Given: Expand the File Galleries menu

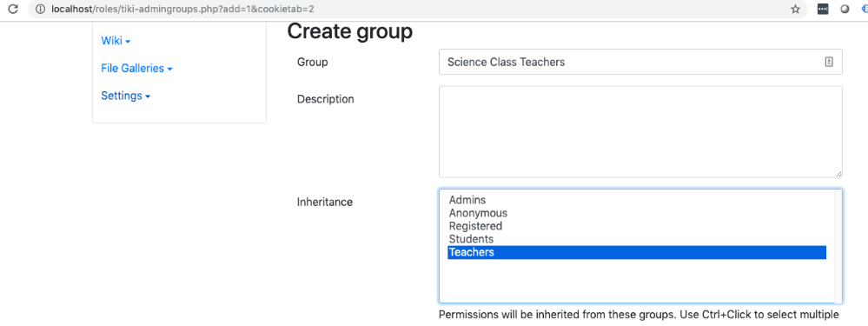Looking at the screenshot, I should click(x=136, y=69).
